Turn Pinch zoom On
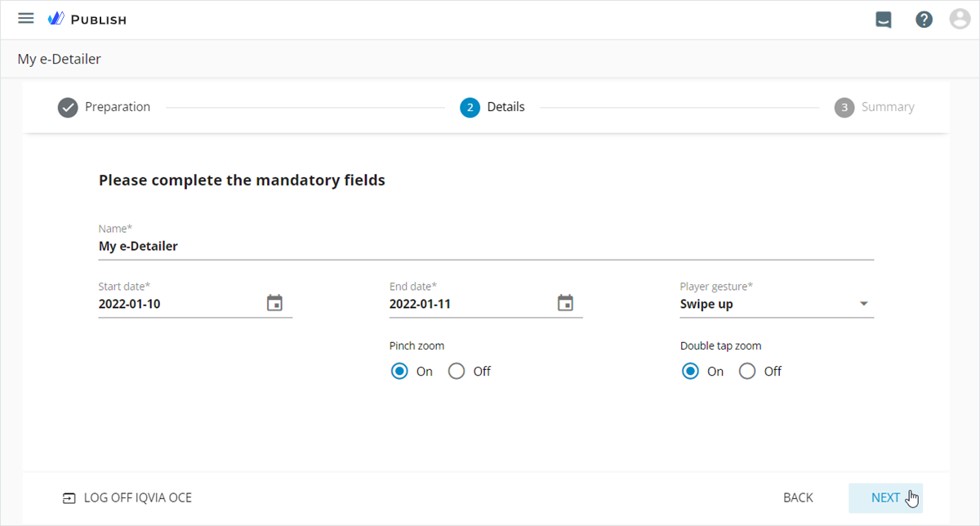 tap(399, 372)
